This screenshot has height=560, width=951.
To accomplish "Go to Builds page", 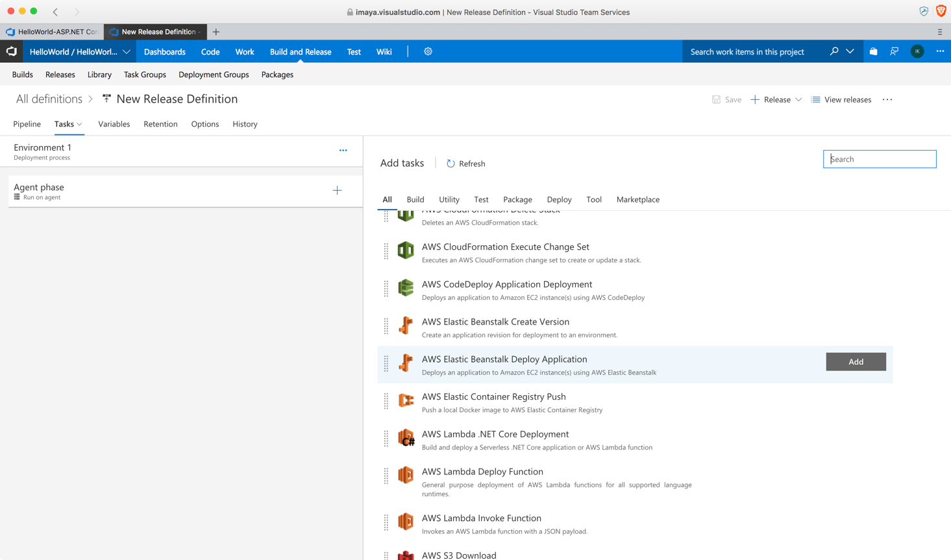I will [23, 75].
